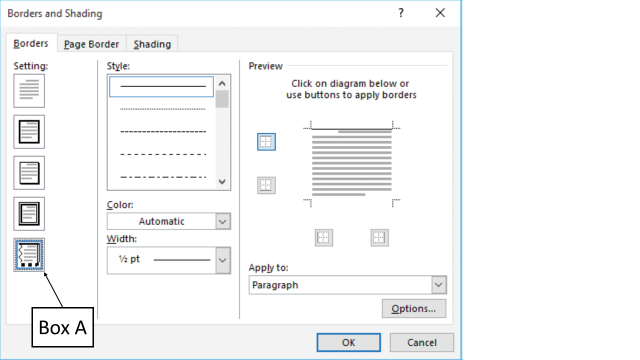Choose the solid line style
This screenshot has width=640, height=360.
(161, 87)
